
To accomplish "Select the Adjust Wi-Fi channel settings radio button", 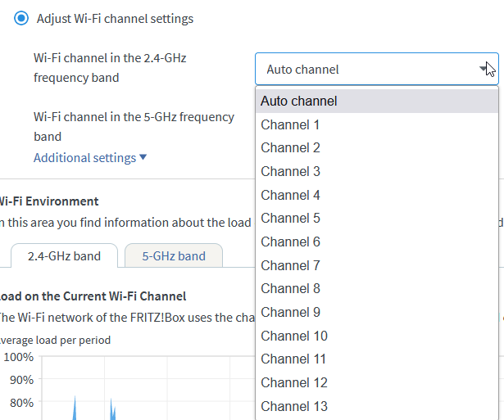I will tap(21, 18).
